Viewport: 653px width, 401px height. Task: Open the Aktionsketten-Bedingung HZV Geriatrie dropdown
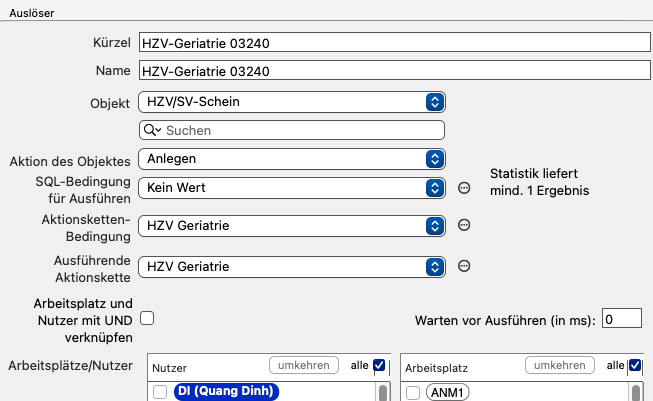[292, 226]
